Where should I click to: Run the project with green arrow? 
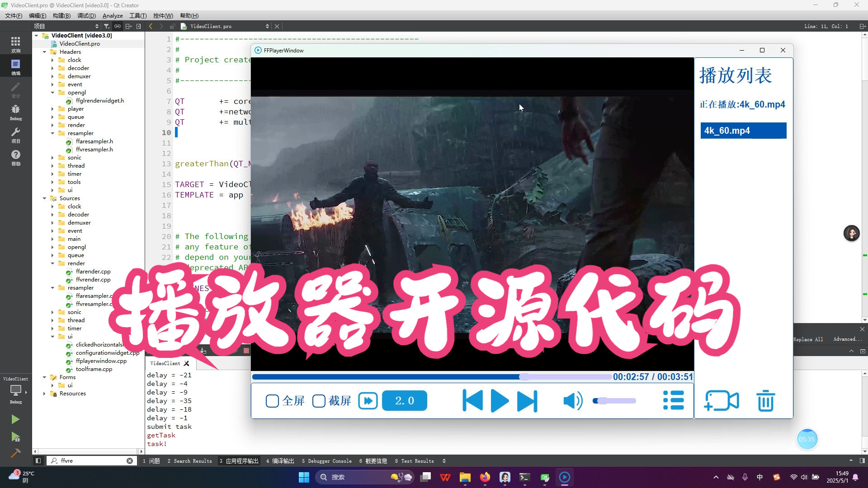coord(15,419)
